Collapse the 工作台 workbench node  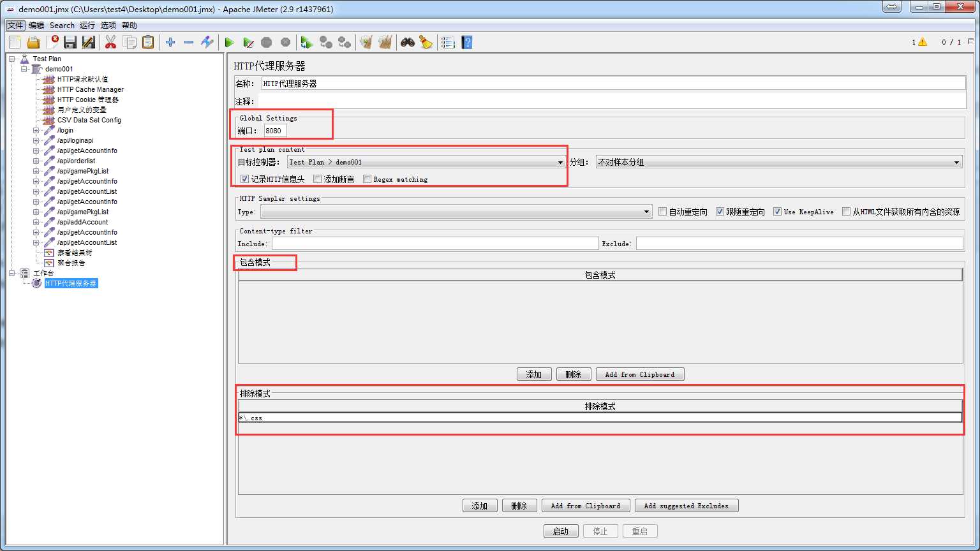pyautogui.click(x=12, y=273)
